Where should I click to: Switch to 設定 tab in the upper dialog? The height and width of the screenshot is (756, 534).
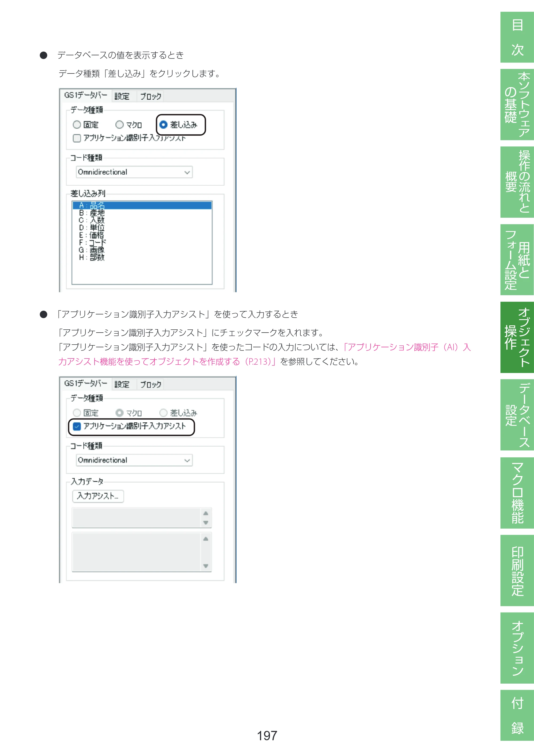coord(122,96)
